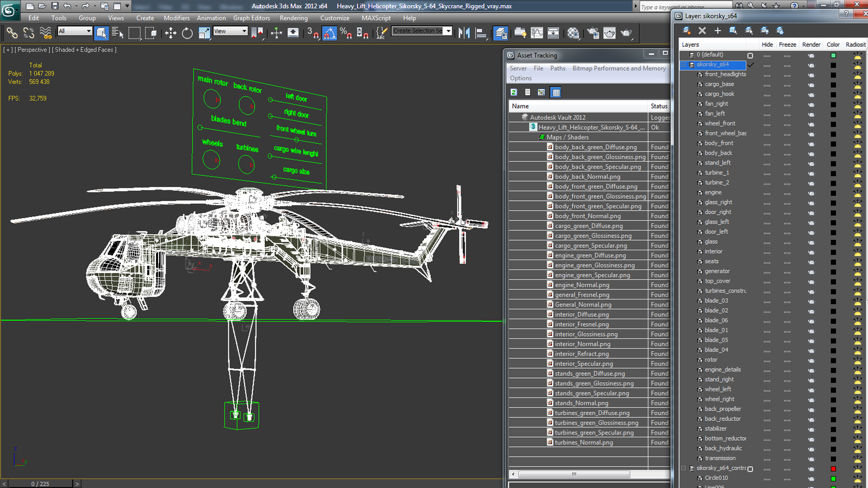Open Paths menu in Asset Tracking
This screenshot has height=488, width=868.
point(557,68)
